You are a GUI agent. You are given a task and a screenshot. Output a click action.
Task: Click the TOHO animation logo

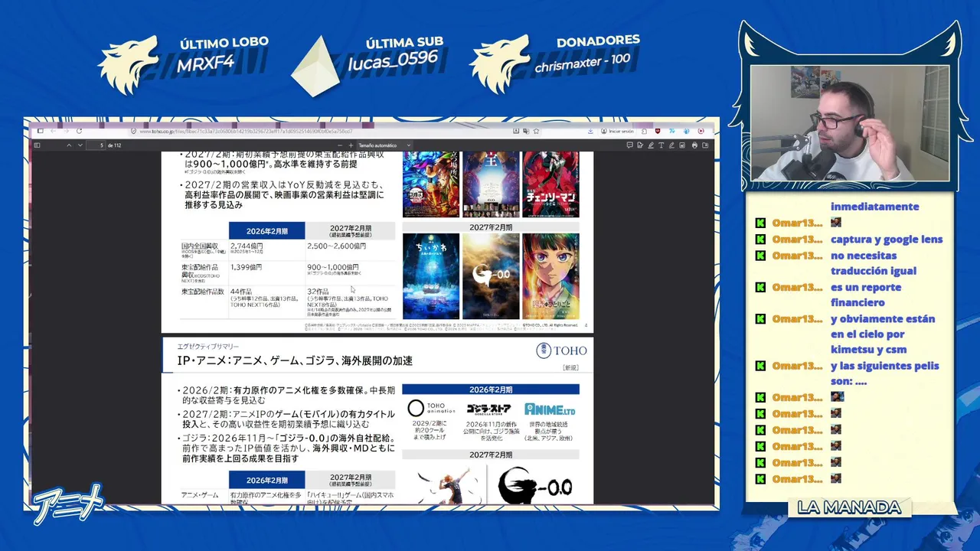431,409
